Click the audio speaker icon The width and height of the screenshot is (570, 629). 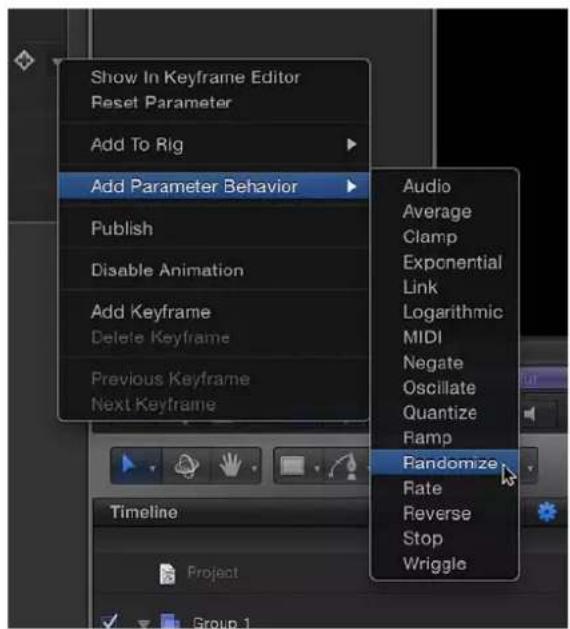(x=529, y=414)
